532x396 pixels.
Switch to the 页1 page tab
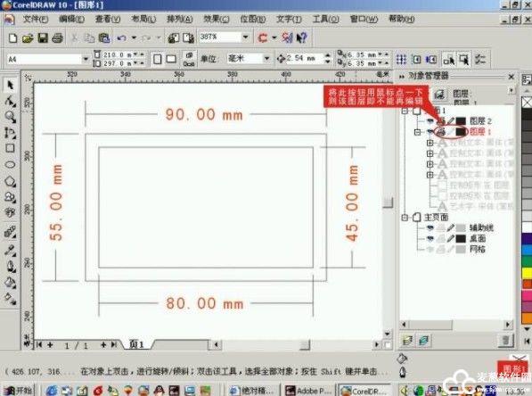(x=136, y=345)
